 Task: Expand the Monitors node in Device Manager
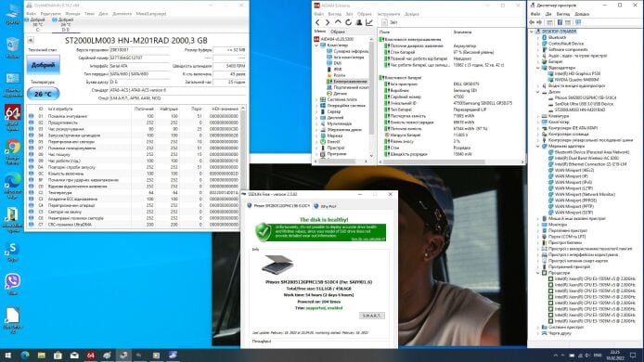(538, 225)
